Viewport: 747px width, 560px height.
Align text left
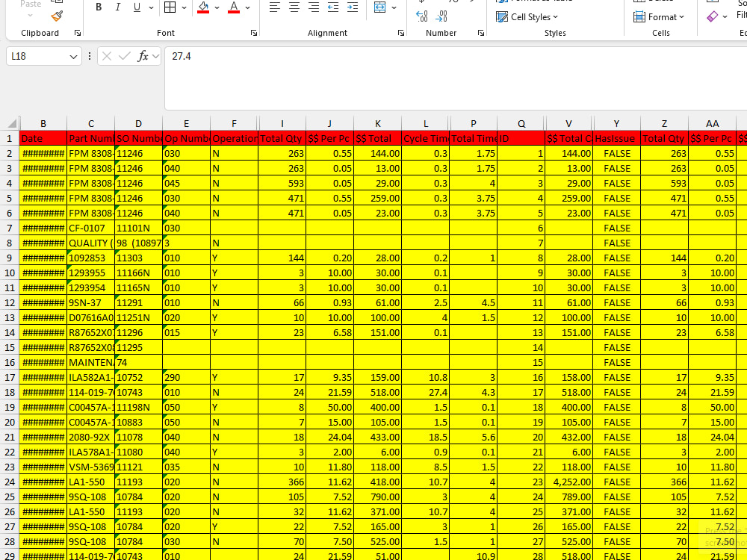[x=274, y=7]
